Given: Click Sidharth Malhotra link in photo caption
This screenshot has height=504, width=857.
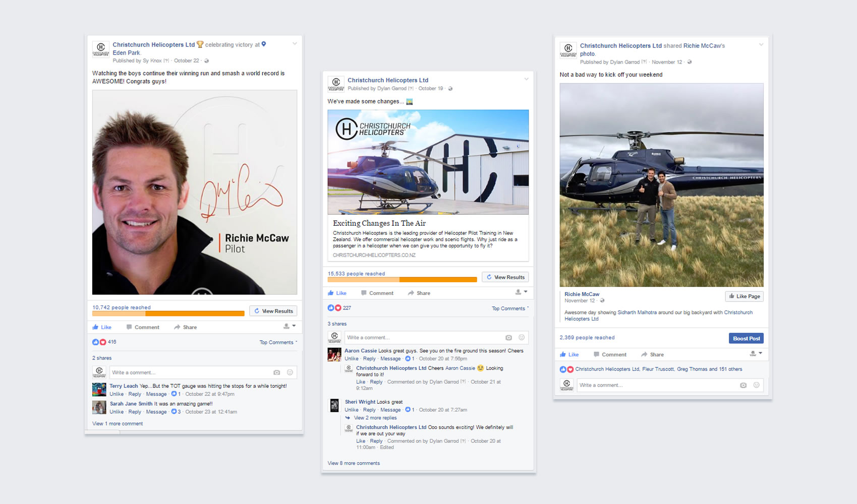Looking at the screenshot, I should pos(637,312).
